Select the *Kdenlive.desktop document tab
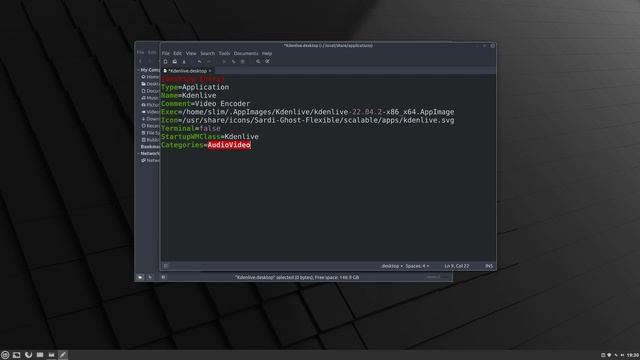This screenshot has height=360, width=640. 187,71
